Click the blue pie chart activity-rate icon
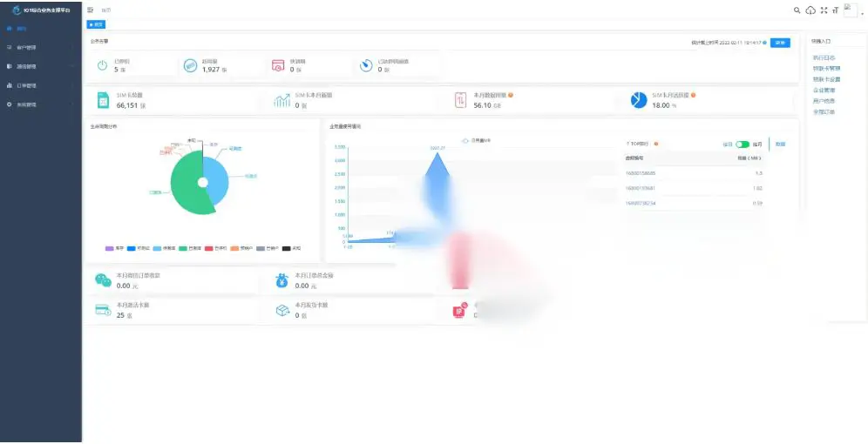The image size is (868, 444). [639, 100]
